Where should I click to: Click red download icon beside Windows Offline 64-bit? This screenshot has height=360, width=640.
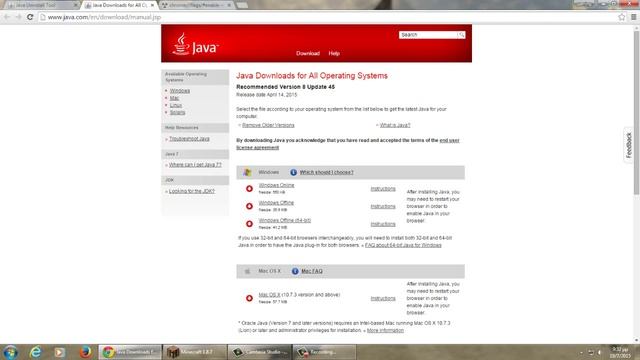click(x=249, y=224)
